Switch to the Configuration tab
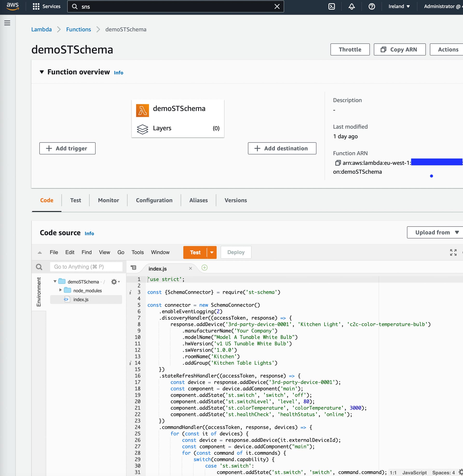Screen dimensions: 463x476 click(154, 200)
